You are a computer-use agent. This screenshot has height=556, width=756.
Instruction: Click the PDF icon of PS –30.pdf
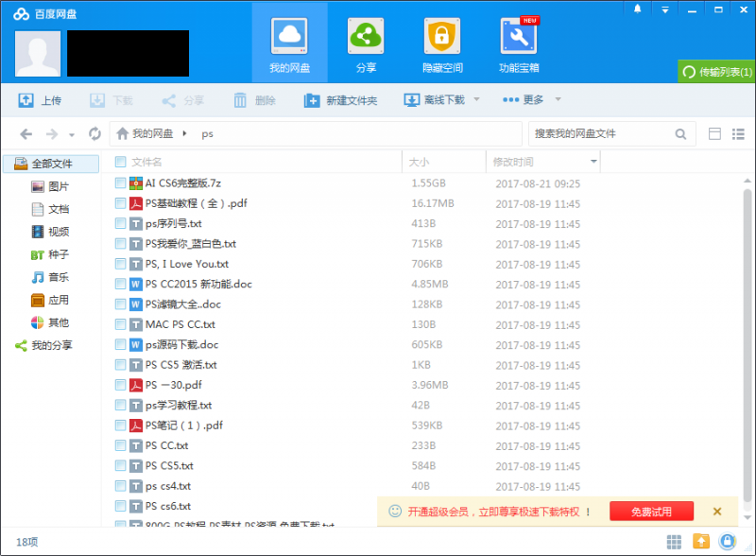tap(136, 385)
